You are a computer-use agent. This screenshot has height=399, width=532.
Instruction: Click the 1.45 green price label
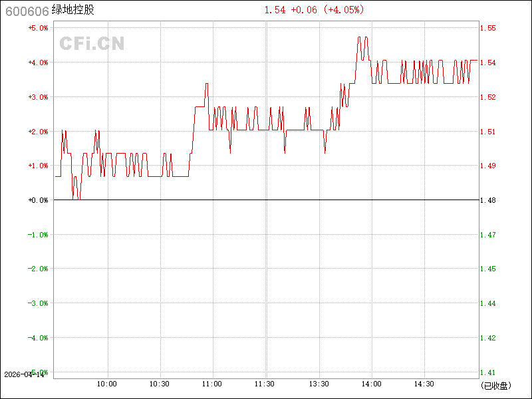point(487,269)
